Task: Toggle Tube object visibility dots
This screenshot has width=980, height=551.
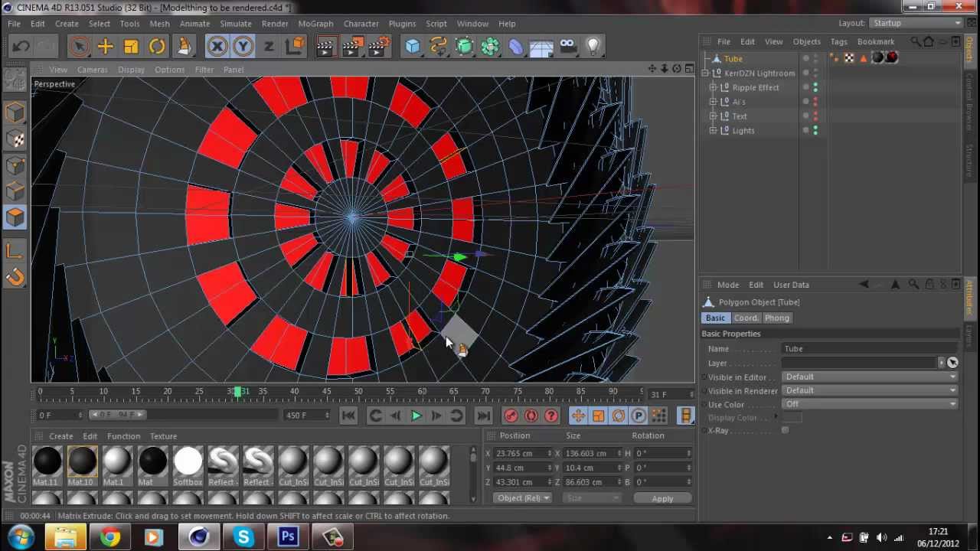Action: (x=815, y=59)
